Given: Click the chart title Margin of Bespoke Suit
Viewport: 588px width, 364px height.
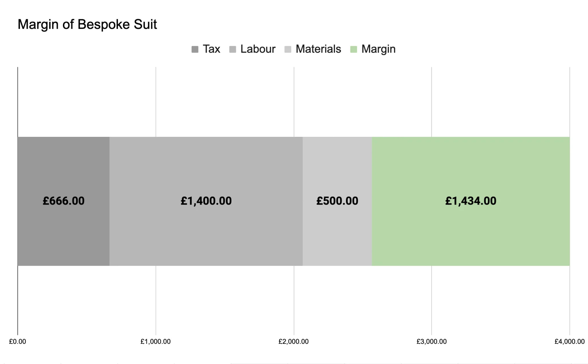Looking at the screenshot, I should coord(87,24).
